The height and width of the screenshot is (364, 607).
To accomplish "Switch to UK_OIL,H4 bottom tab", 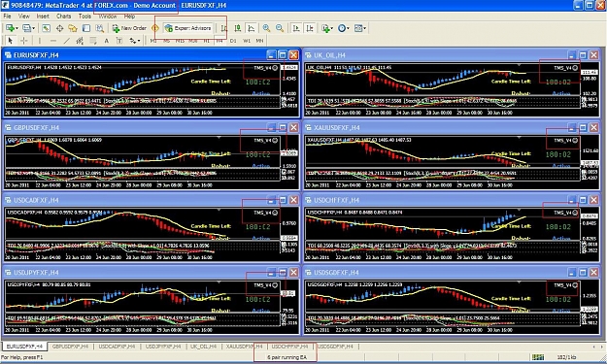I will pos(203,347).
